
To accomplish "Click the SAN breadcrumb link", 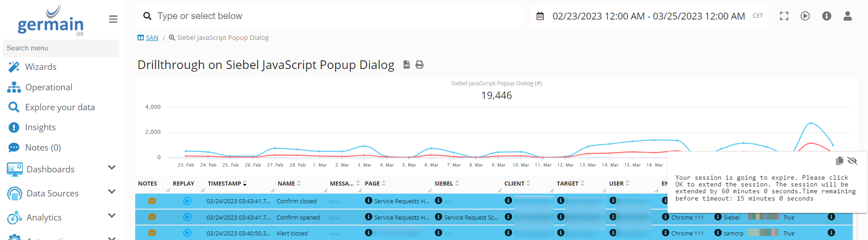I will point(152,38).
